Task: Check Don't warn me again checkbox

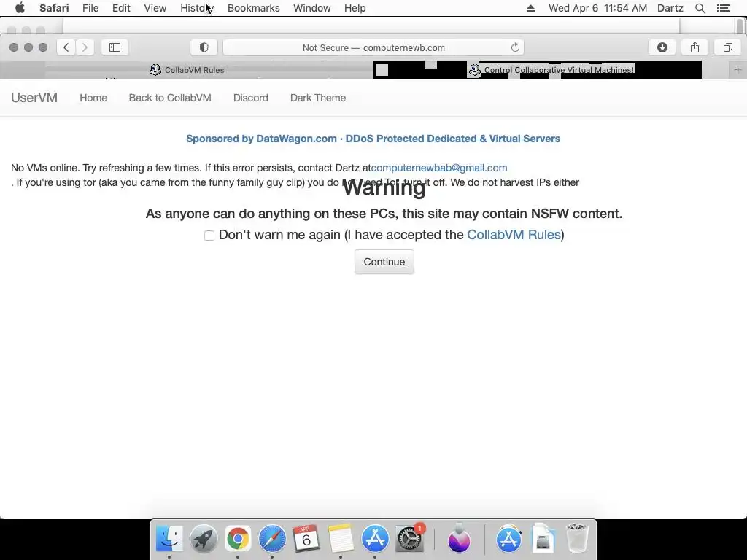Action: 209,236
